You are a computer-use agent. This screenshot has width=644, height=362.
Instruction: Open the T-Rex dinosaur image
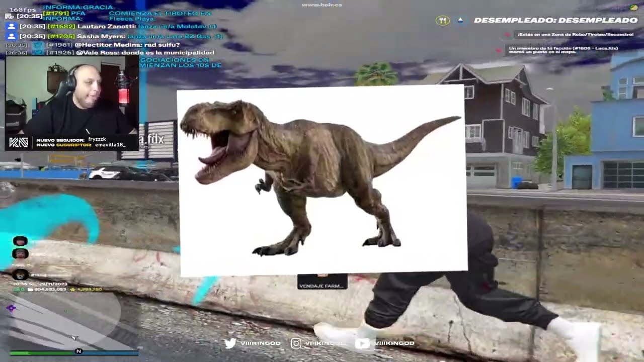pyautogui.click(x=322, y=181)
